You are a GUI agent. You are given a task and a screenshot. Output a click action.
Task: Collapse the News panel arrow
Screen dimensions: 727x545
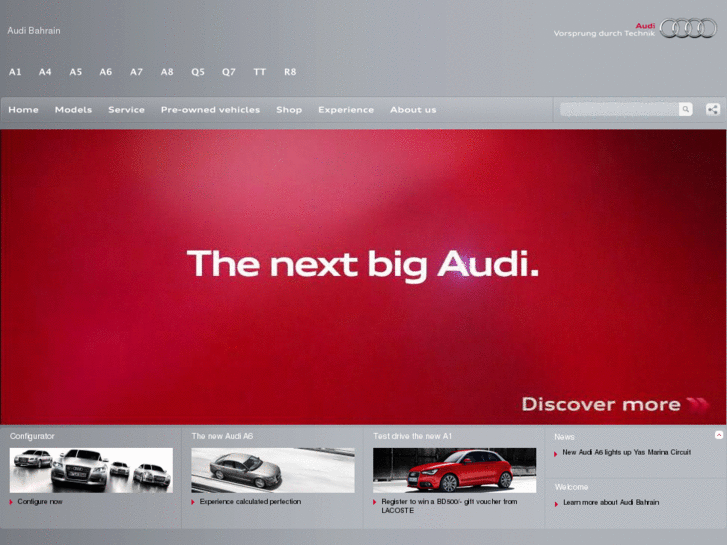(719, 435)
